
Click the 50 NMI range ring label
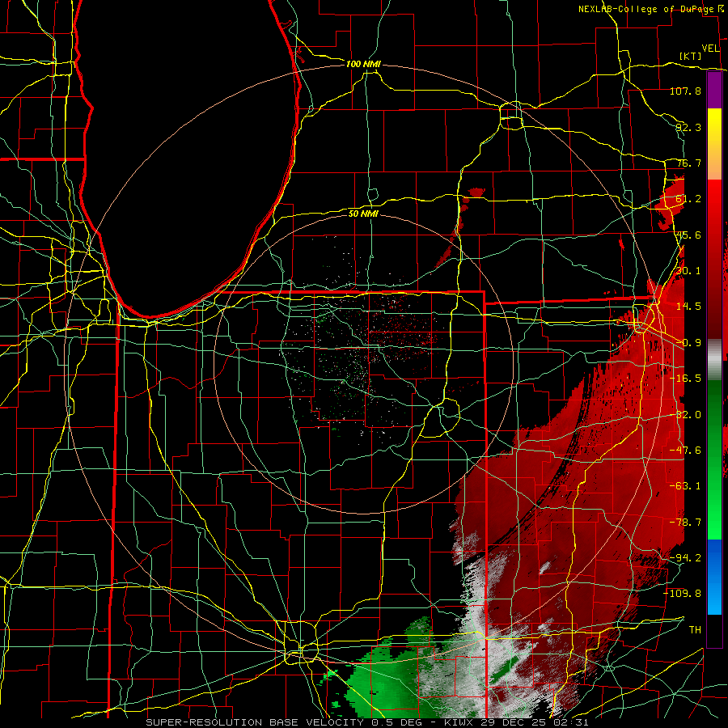pyautogui.click(x=363, y=214)
